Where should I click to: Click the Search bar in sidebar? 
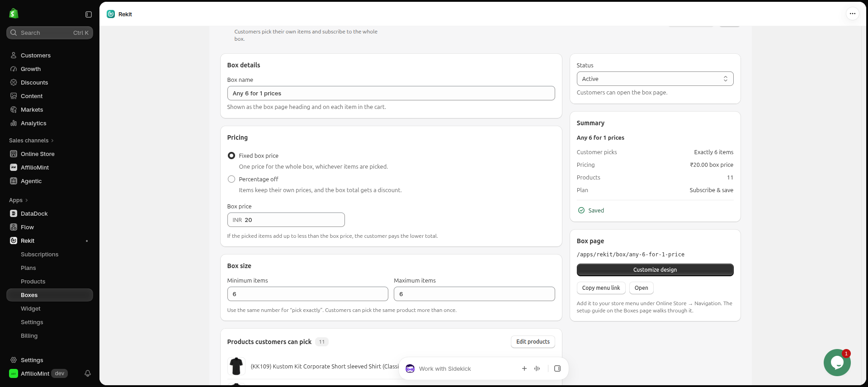50,33
